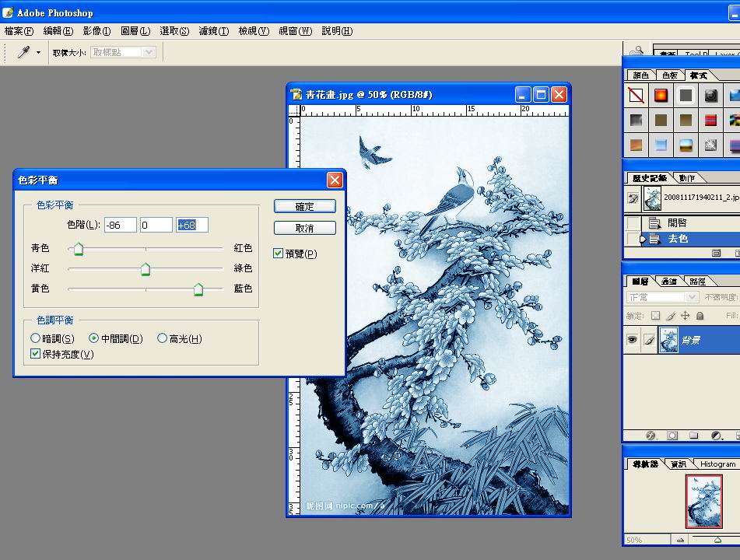Viewport: 740px width, 560px height.
Task: Select the 背景 layer thumbnail
Action: pos(668,340)
